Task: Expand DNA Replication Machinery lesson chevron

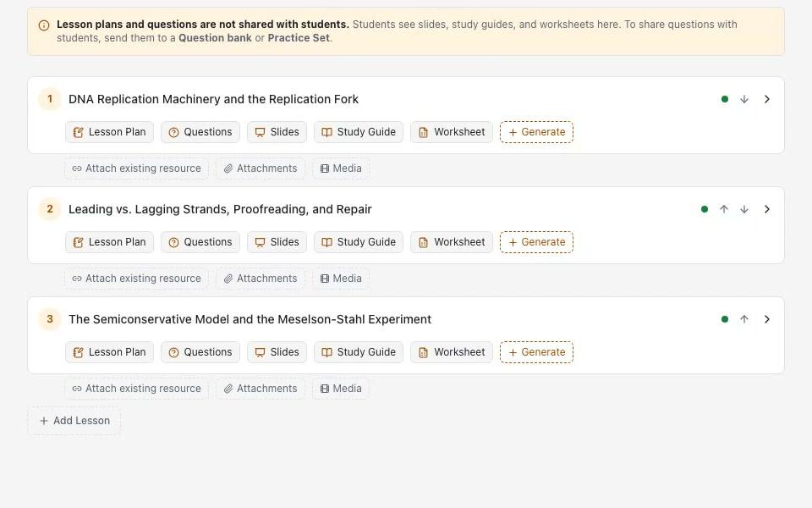Action: point(767,99)
